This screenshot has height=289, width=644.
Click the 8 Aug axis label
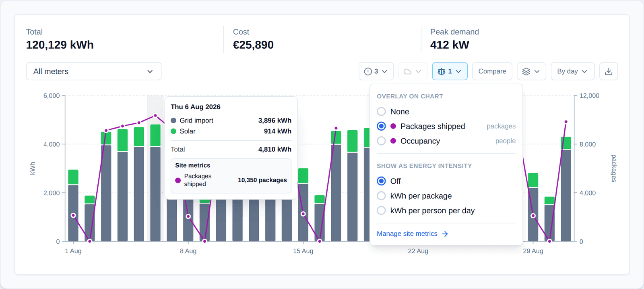click(x=188, y=251)
